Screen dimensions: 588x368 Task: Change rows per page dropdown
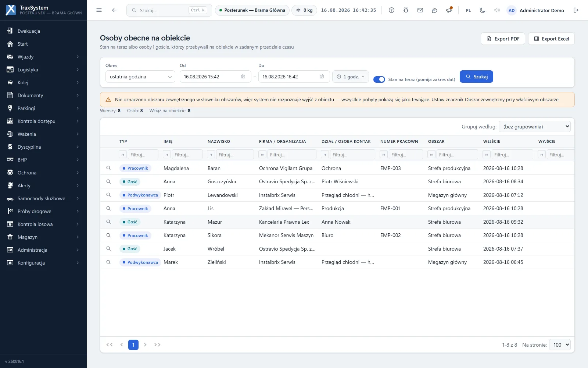[559, 345]
